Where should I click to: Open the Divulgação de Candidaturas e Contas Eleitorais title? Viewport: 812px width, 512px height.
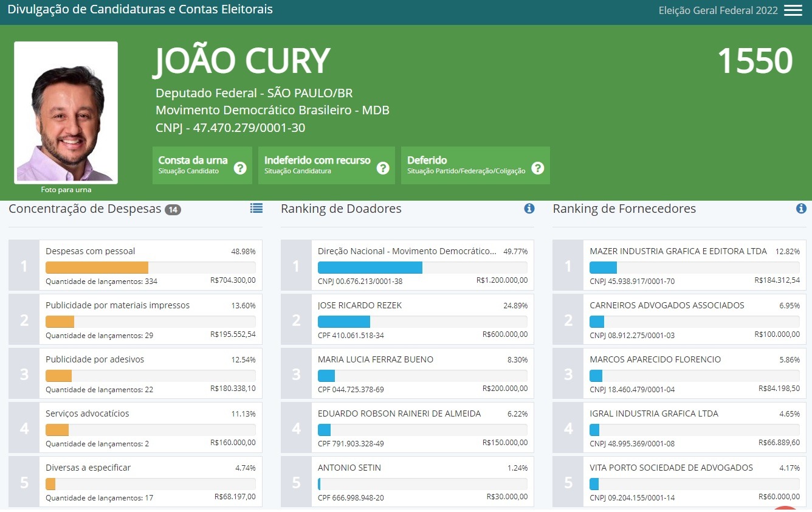(x=140, y=10)
